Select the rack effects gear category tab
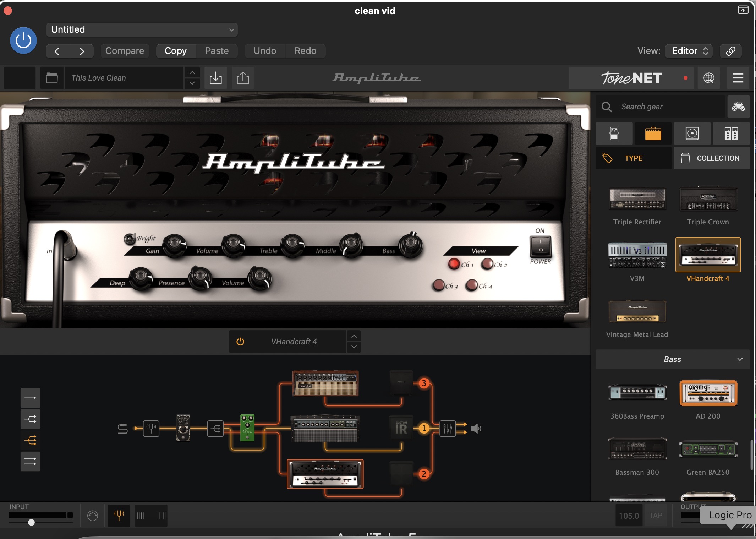 (731, 134)
